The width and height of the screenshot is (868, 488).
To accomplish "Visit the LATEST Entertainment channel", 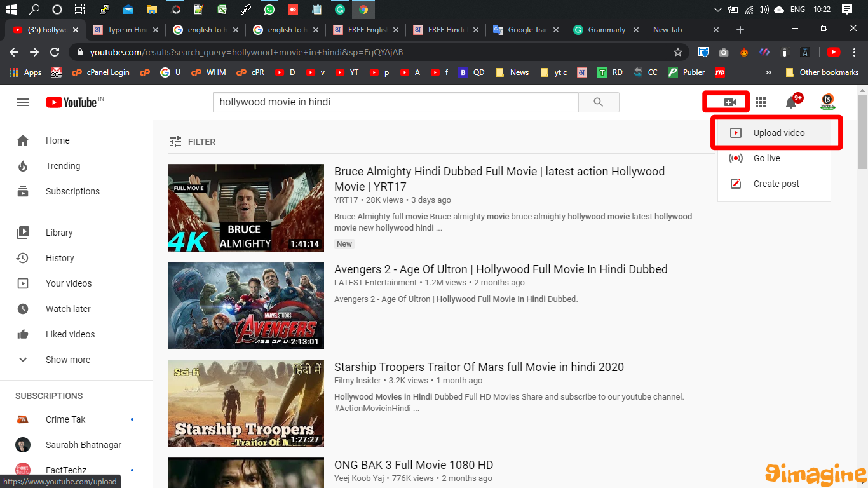I will click(x=376, y=283).
